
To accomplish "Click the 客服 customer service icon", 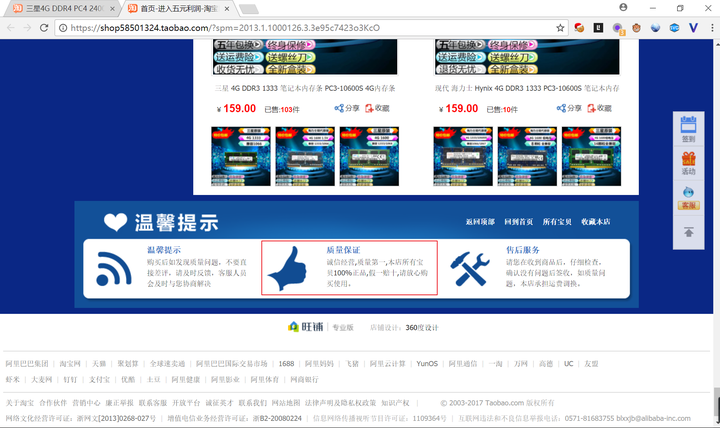I will (x=688, y=198).
